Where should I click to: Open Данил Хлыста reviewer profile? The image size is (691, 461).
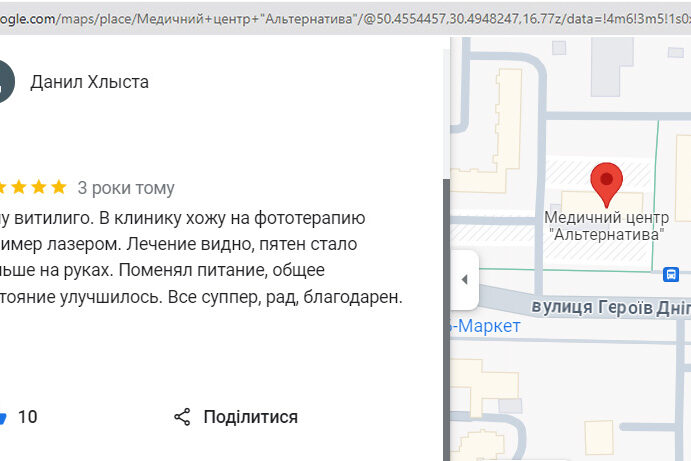click(x=90, y=82)
